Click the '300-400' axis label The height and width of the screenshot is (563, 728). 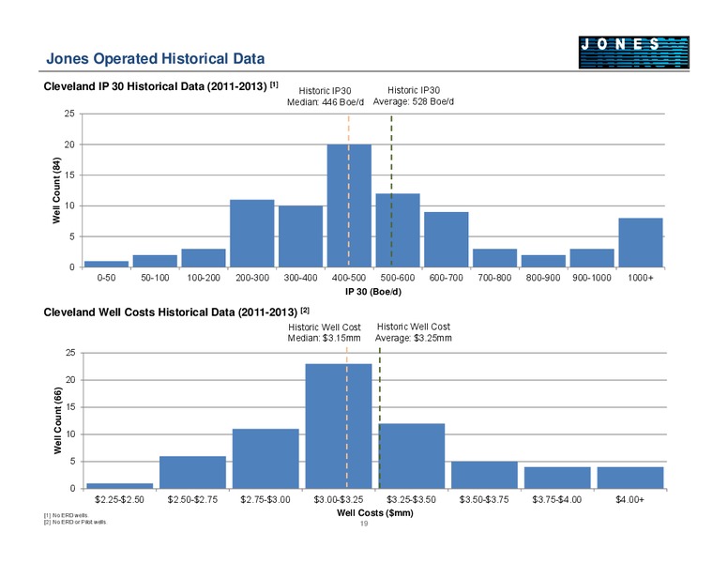(x=300, y=278)
